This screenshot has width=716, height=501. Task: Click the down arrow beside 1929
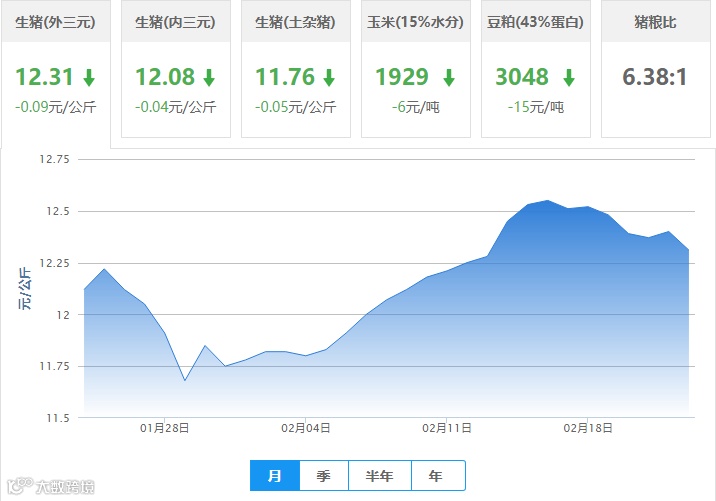(449, 78)
